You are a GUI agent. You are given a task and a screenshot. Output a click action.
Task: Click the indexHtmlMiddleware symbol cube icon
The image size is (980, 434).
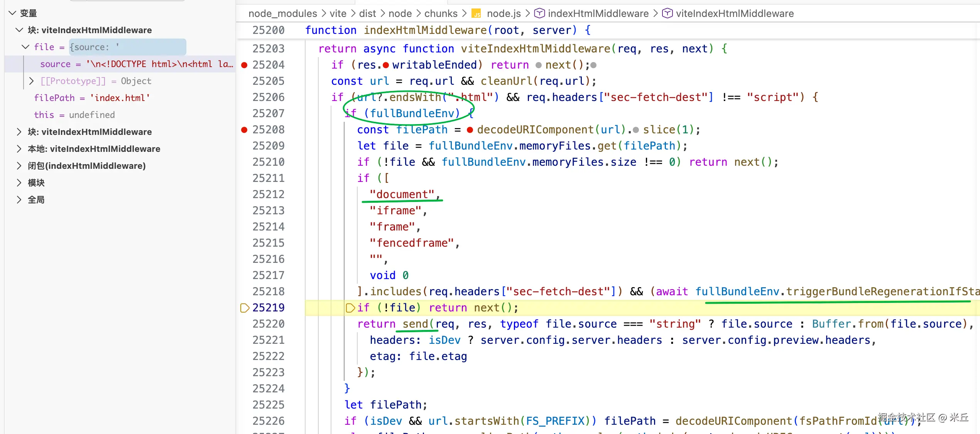pos(539,13)
